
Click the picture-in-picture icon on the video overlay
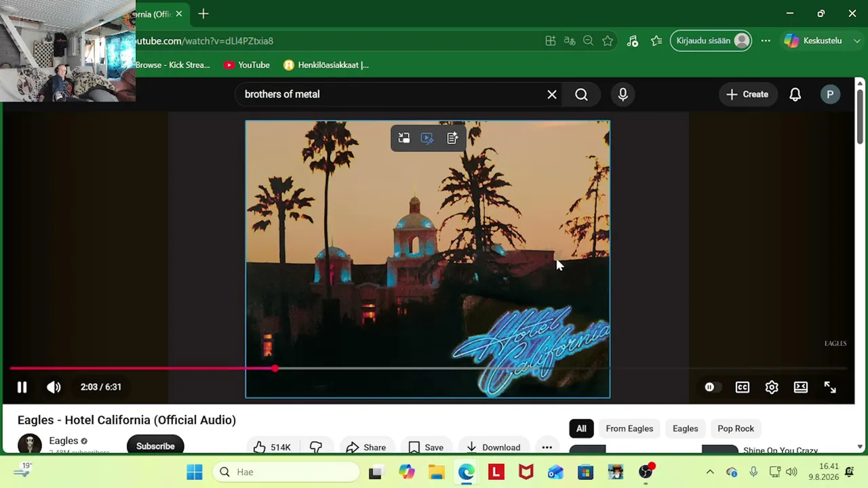coord(404,138)
